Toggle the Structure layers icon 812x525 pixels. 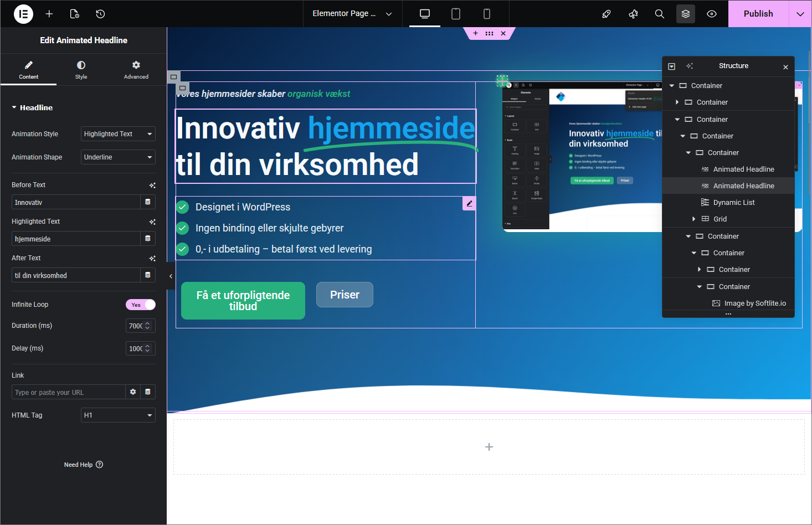click(685, 14)
